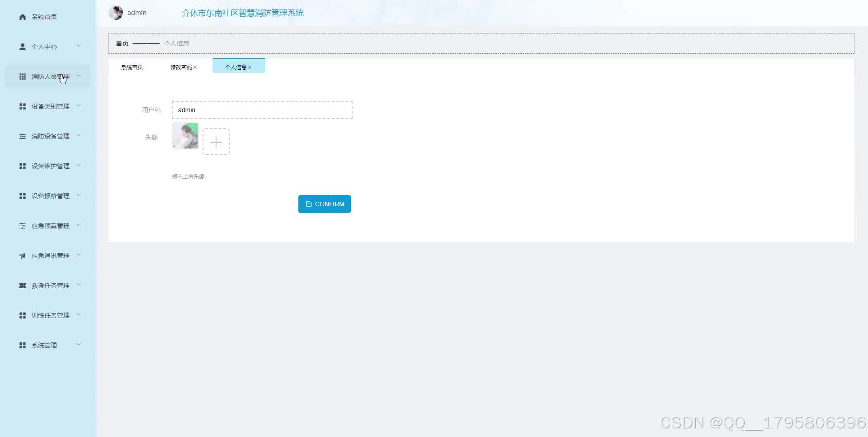Click the paper plane icon for 应急通讯管理
868x437 pixels.
(22, 255)
